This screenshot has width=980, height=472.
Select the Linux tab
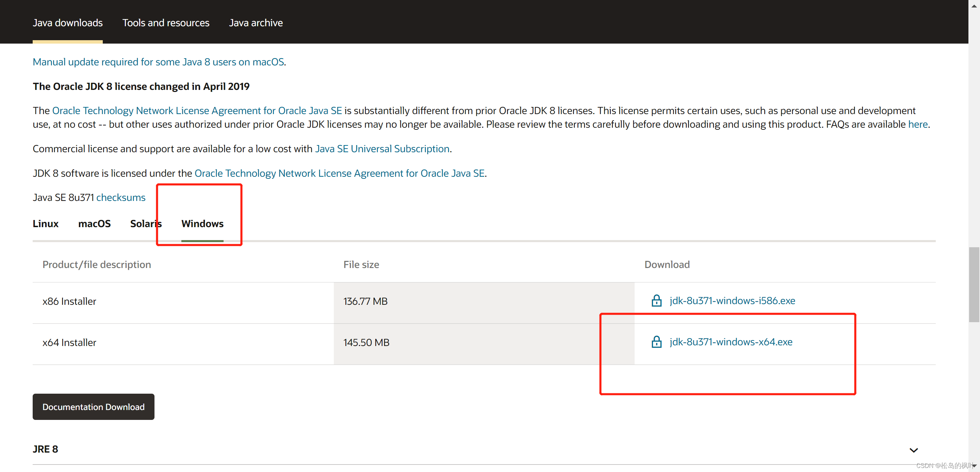click(45, 224)
